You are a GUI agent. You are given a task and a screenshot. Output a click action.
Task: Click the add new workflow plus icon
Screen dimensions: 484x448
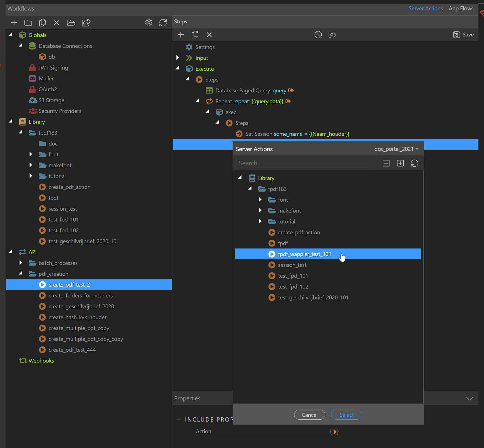coord(14,23)
